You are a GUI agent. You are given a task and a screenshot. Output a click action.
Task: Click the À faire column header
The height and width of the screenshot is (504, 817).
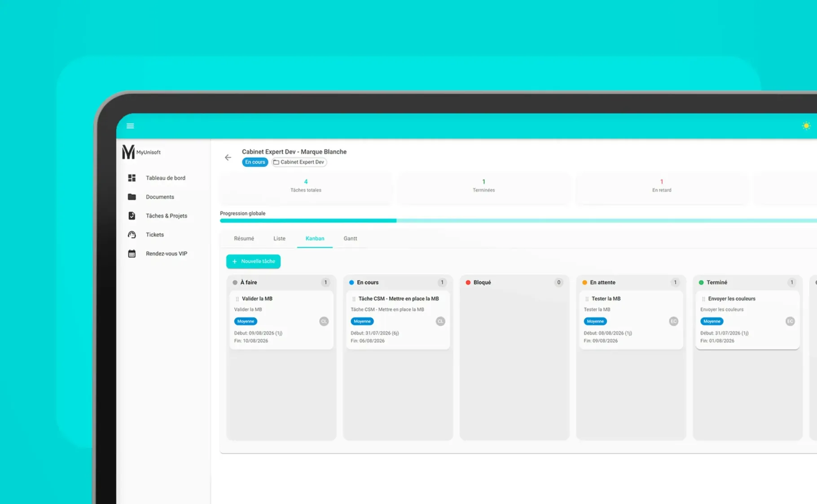point(281,282)
